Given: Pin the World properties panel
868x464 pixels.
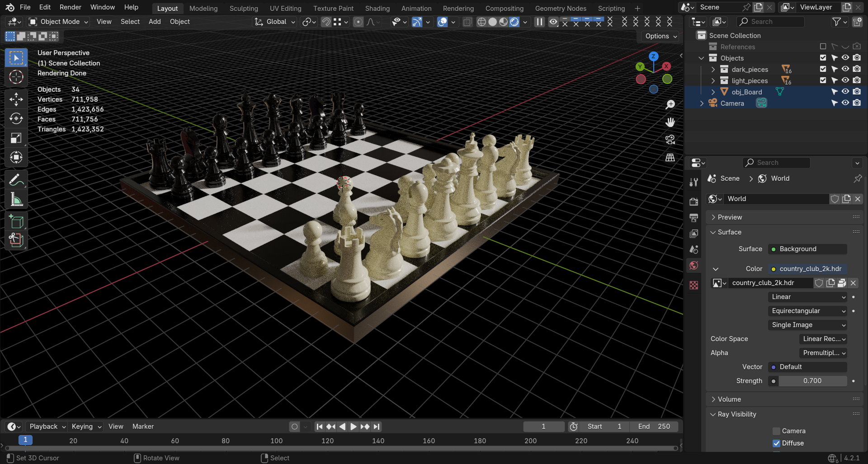Looking at the screenshot, I should [857, 178].
